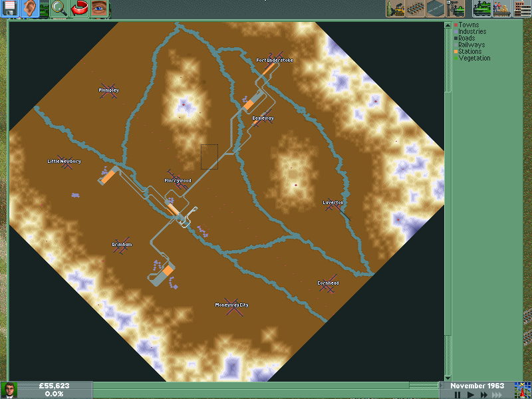Click the map's vertical scrollbar down arrow
The width and height of the screenshot is (532, 399).
(x=448, y=378)
